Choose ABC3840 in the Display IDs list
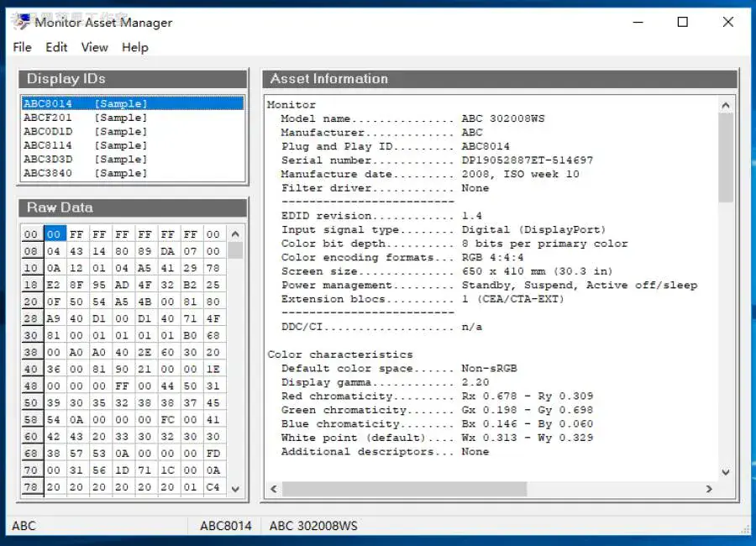The image size is (756, 546). (x=133, y=173)
